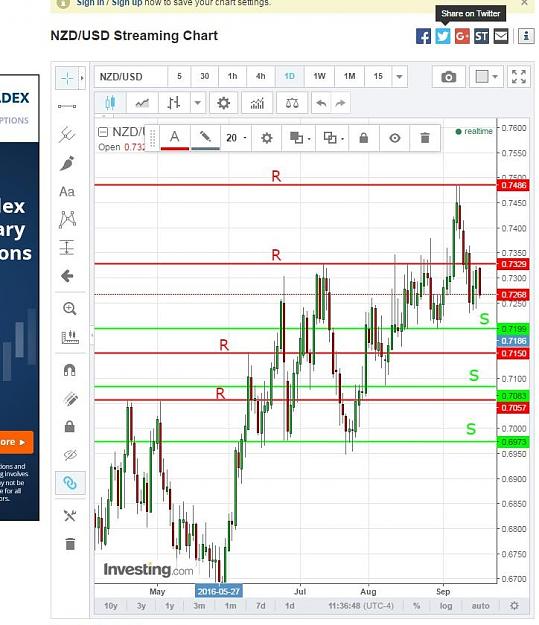The image size is (539, 625).
Task: Select the horizontal line drawing tool
Action: pyautogui.click(x=67, y=106)
